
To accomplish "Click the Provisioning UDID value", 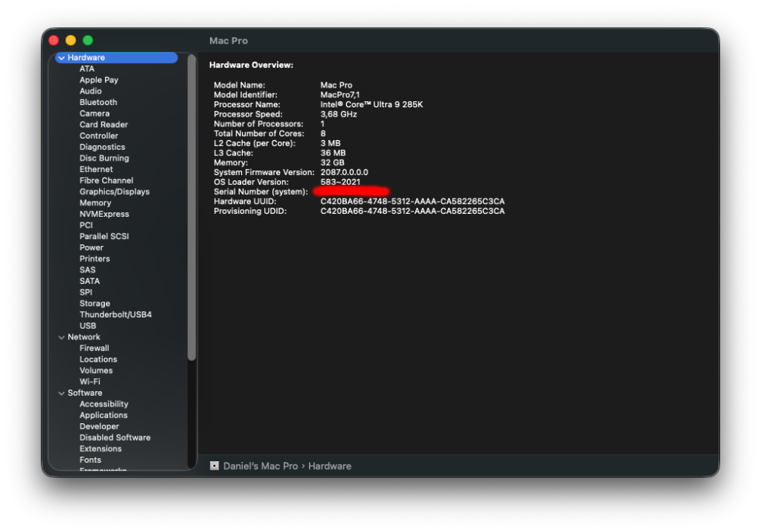I will pos(412,211).
